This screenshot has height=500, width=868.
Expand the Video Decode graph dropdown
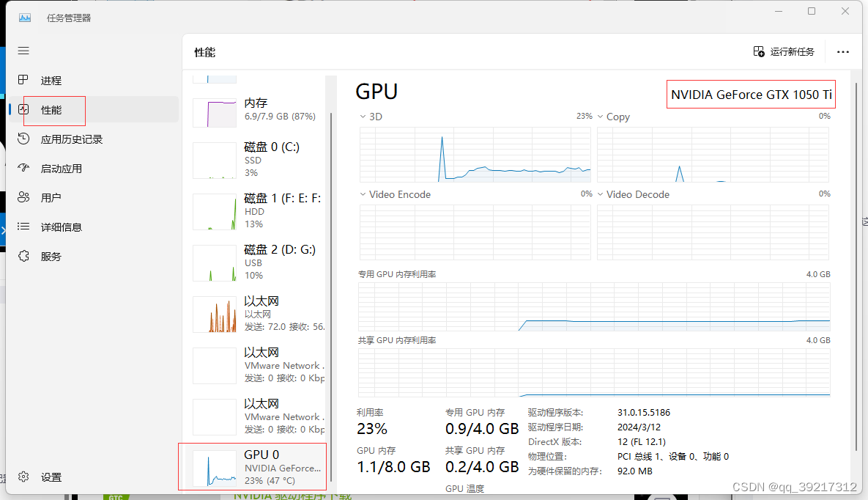[x=600, y=194]
